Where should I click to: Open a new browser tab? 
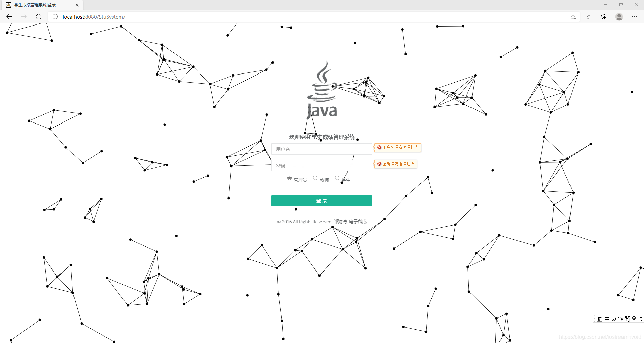point(88,5)
